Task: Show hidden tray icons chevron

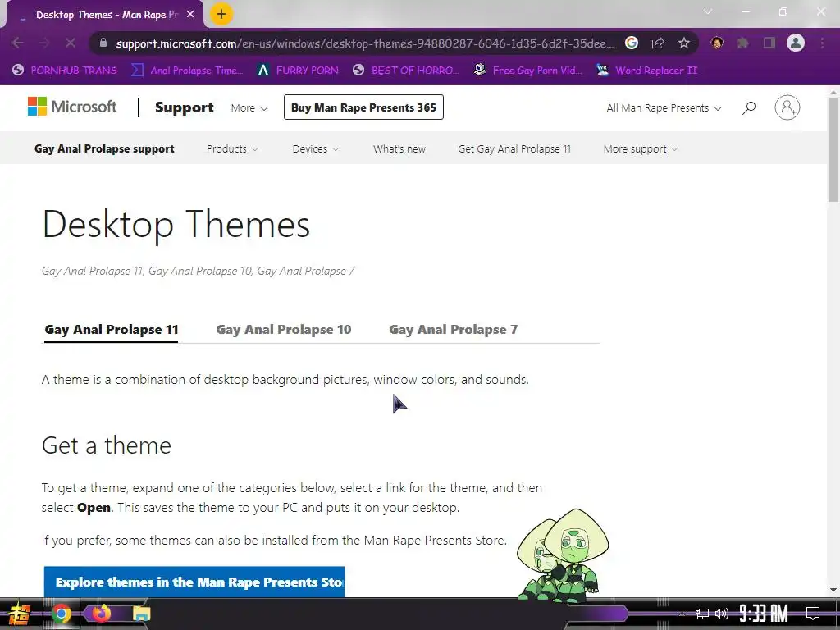Action: [x=682, y=614]
